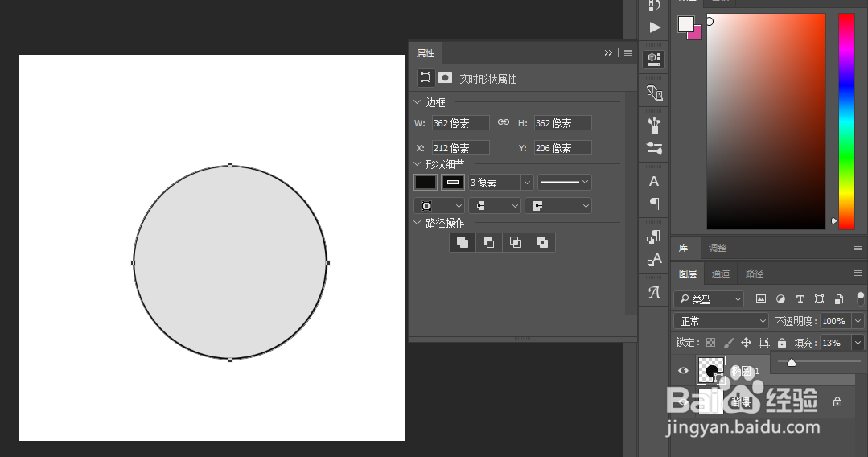
Task: Collapse the 边框 section
Action: 418,102
